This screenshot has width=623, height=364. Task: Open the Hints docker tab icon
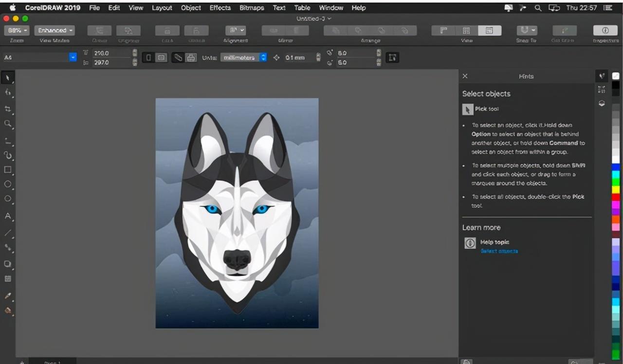click(x=602, y=76)
